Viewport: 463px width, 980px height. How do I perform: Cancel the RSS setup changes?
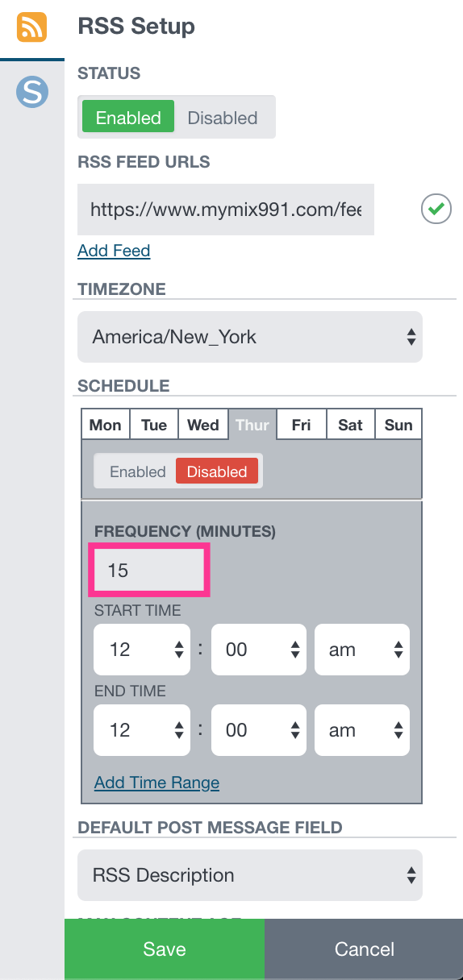pyautogui.click(x=365, y=949)
